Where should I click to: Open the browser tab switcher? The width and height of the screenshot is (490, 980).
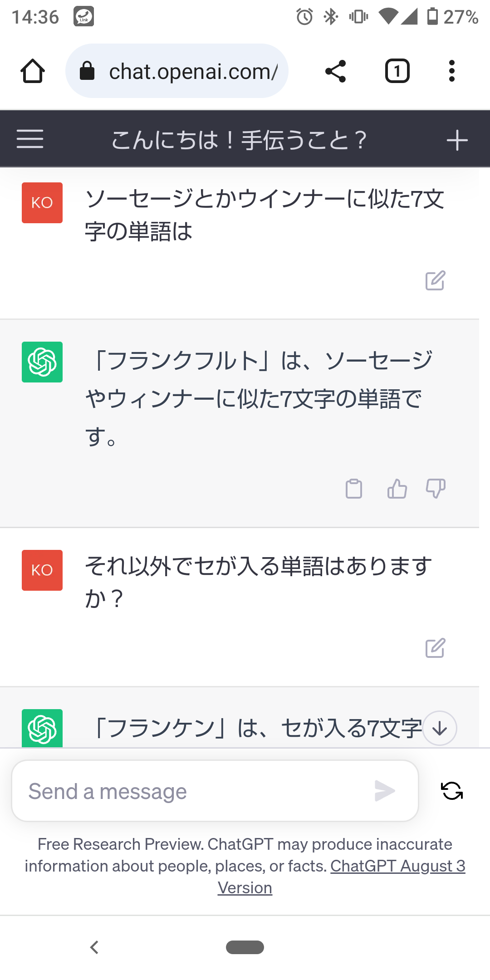tap(397, 71)
